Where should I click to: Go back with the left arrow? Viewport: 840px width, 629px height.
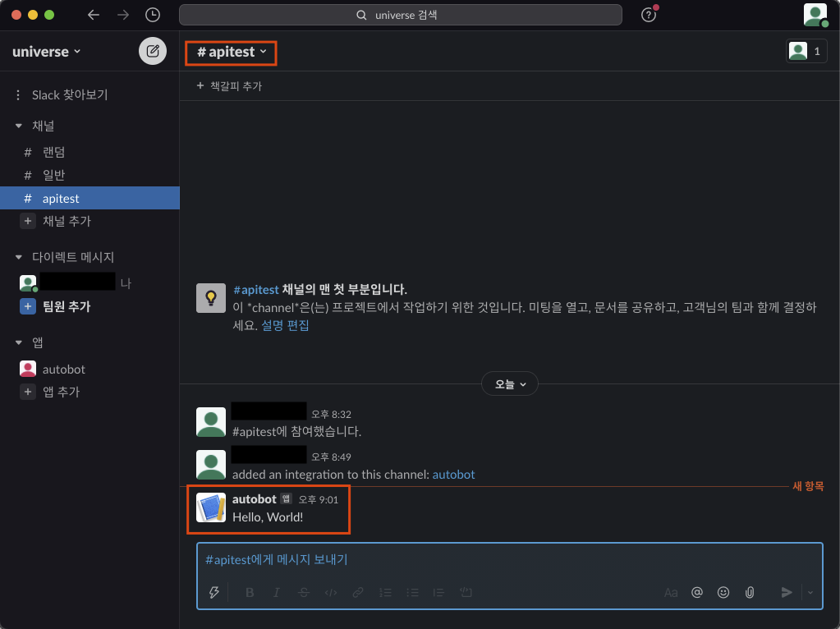94,15
